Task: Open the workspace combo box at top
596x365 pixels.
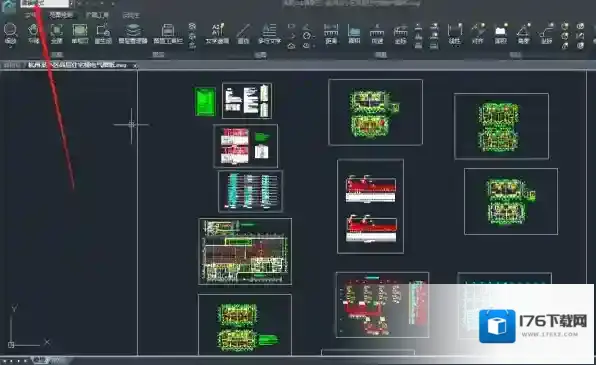Action: 45,3
